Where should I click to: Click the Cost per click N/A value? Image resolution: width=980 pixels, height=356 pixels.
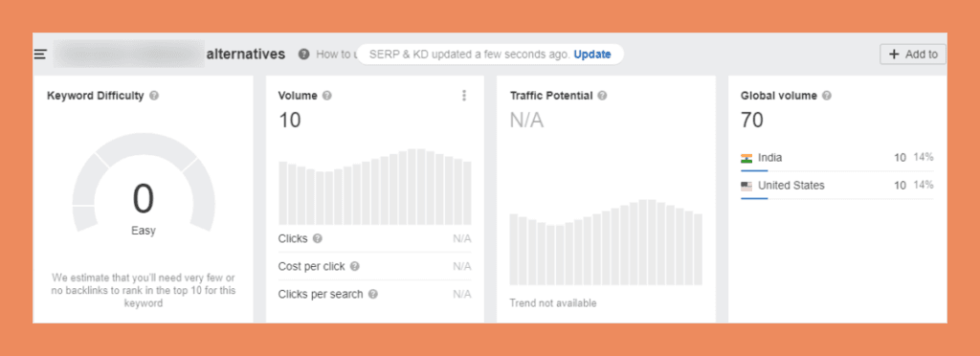pyautogui.click(x=462, y=266)
